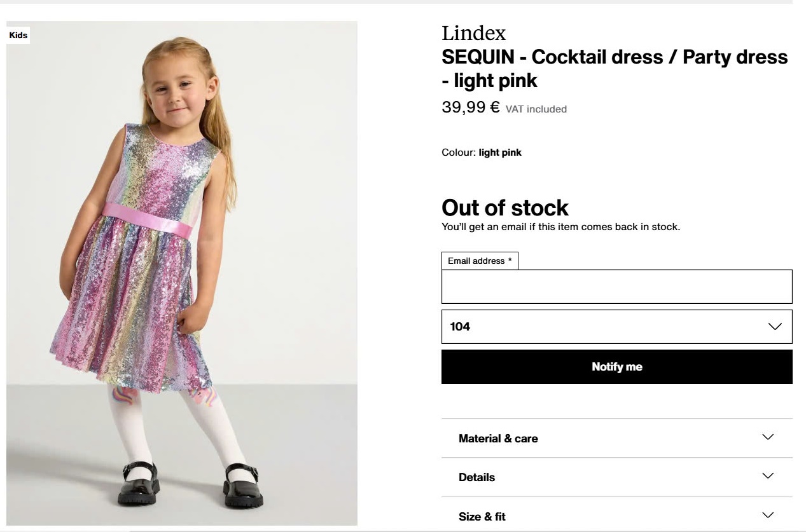Click the chevron arrow next to Details
The height and width of the screenshot is (532, 806).
pyautogui.click(x=768, y=476)
